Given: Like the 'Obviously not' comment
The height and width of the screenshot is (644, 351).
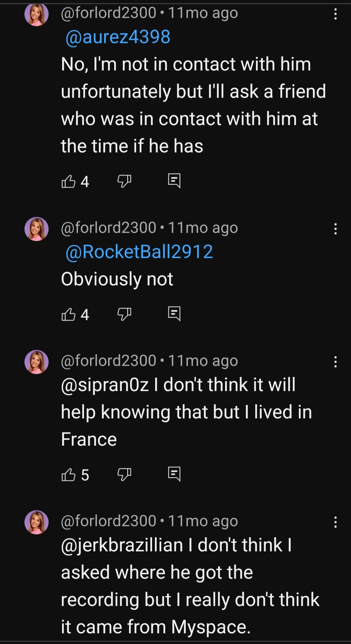Looking at the screenshot, I should click(x=69, y=314).
